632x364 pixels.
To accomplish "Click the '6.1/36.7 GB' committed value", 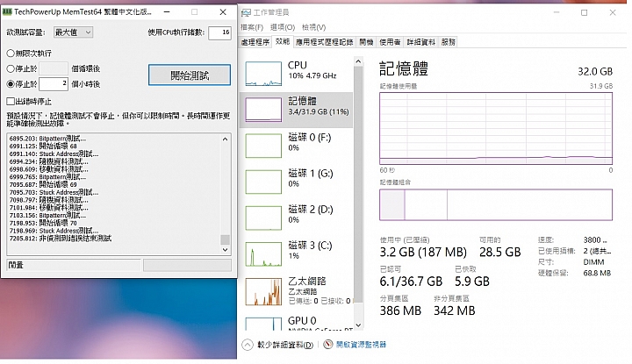I will pyautogui.click(x=411, y=281).
